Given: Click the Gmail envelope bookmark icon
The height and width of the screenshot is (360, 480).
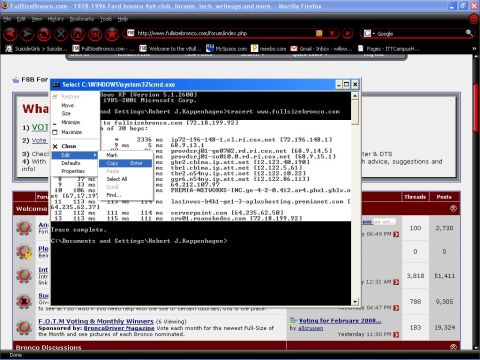Looking at the screenshot, I should pyautogui.click(x=294, y=49).
